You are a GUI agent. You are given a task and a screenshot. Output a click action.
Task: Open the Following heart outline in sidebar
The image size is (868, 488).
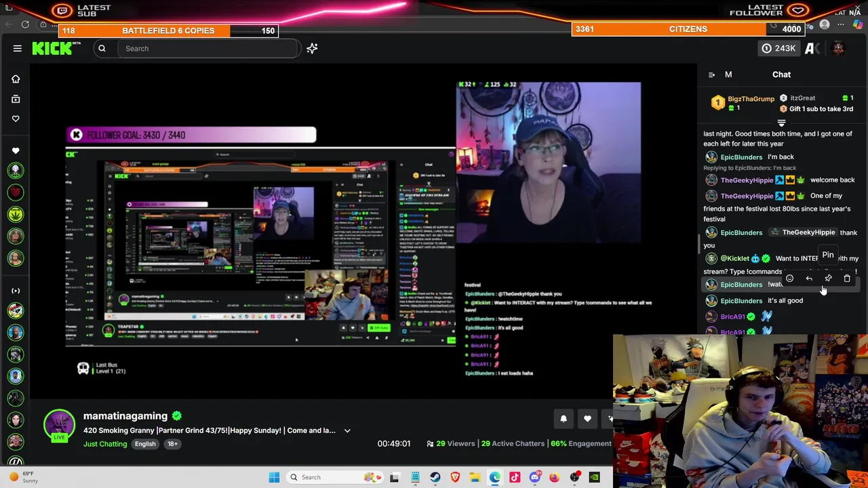coord(16,119)
